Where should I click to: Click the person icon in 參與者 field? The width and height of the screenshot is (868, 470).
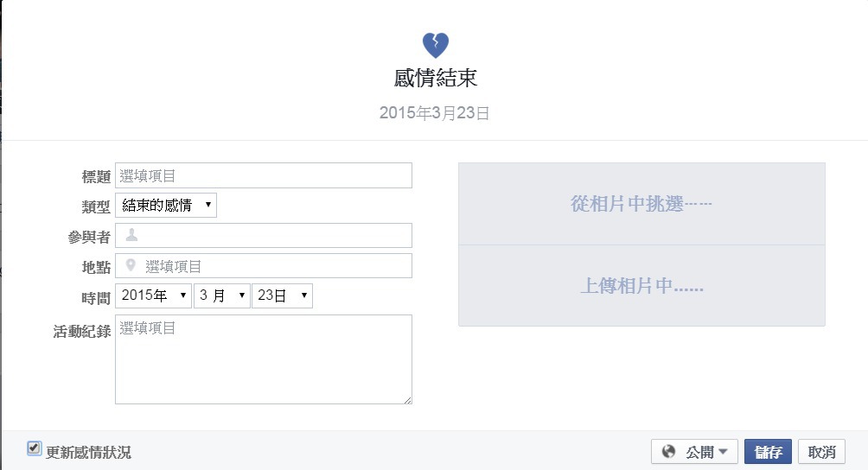point(131,235)
